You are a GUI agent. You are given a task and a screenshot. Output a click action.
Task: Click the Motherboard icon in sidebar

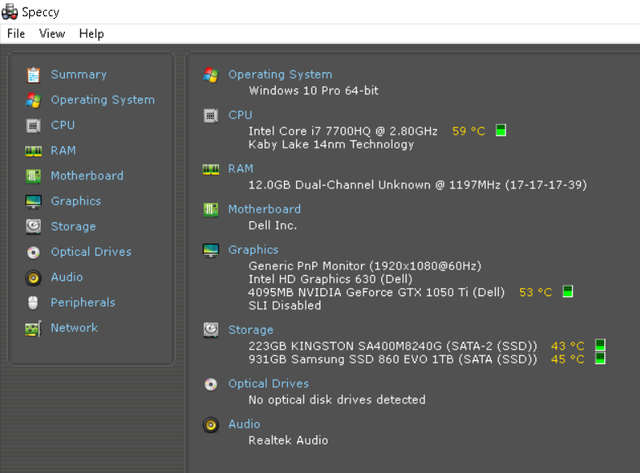coord(33,176)
